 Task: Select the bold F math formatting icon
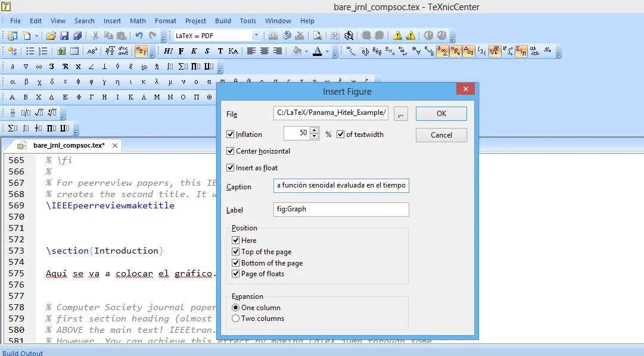[181, 51]
